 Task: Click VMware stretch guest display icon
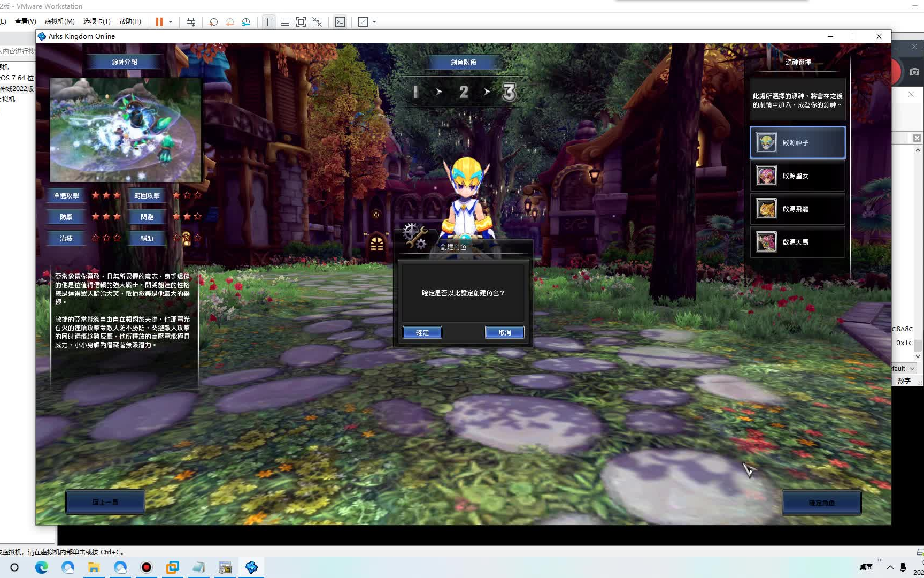click(x=363, y=22)
